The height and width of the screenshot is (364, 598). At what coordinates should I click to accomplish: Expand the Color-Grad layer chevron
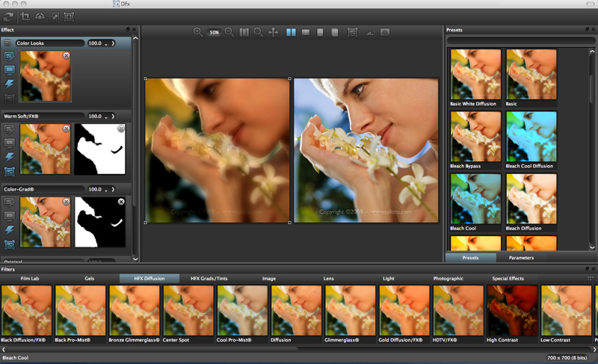[x=113, y=190]
